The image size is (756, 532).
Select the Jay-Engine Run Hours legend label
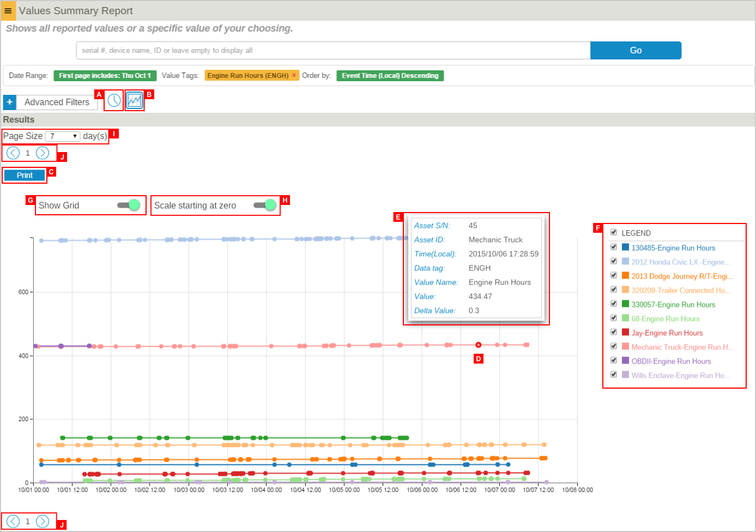[667, 333]
